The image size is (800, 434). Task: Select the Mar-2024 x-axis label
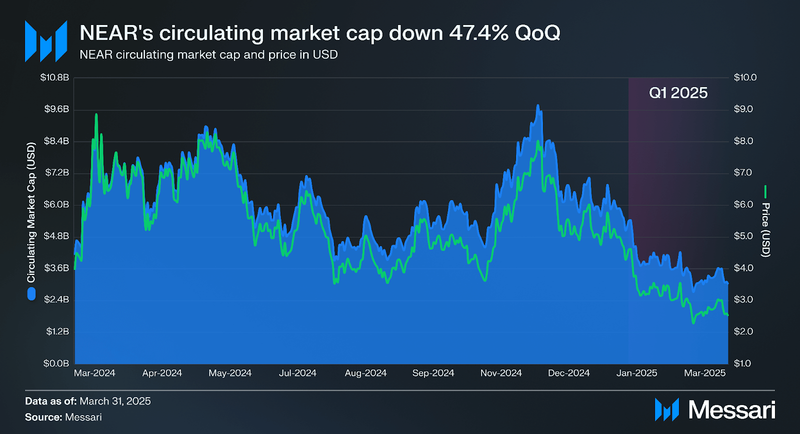(94, 373)
